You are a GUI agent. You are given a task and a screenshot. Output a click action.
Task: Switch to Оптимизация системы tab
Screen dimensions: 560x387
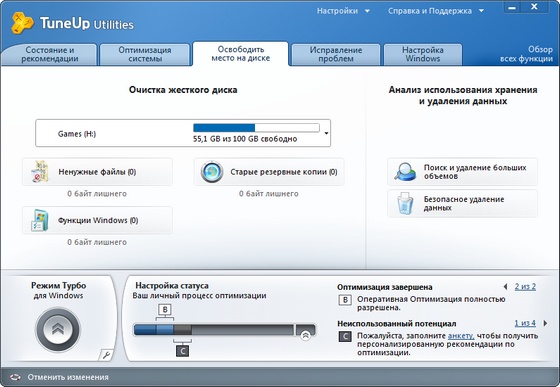pos(145,54)
